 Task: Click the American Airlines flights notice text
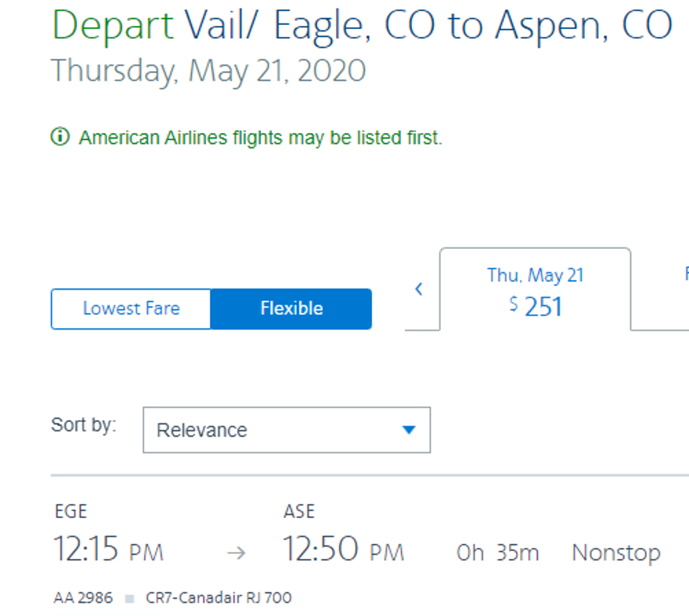261,139
